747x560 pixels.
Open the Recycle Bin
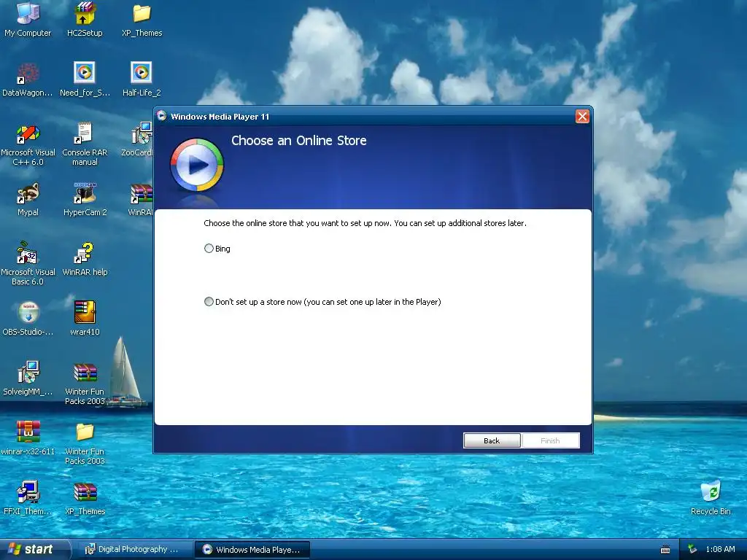point(711,497)
